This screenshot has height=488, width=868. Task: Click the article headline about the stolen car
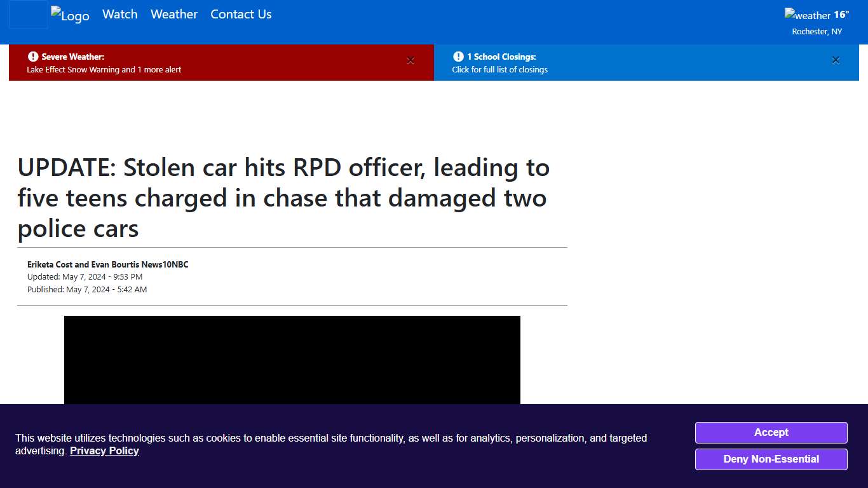[283, 198]
